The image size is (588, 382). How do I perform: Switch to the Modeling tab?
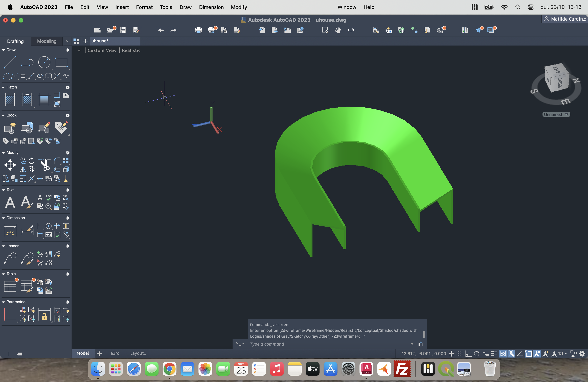click(x=47, y=41)
